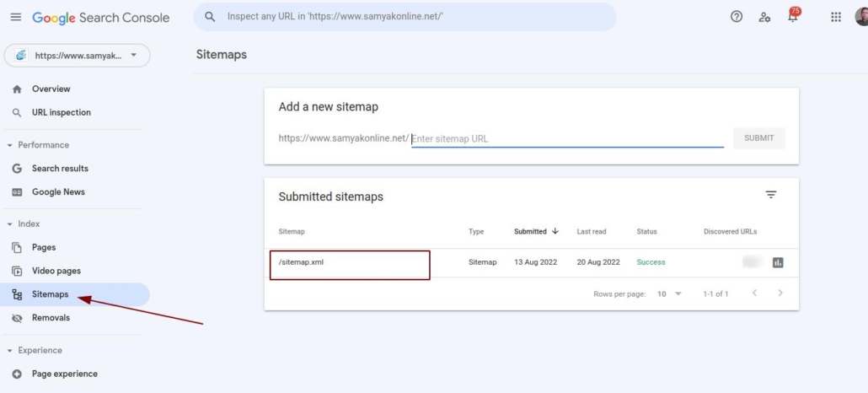Go to next page arrow in pagination
The image size is (868, 393).
[780, 293]
